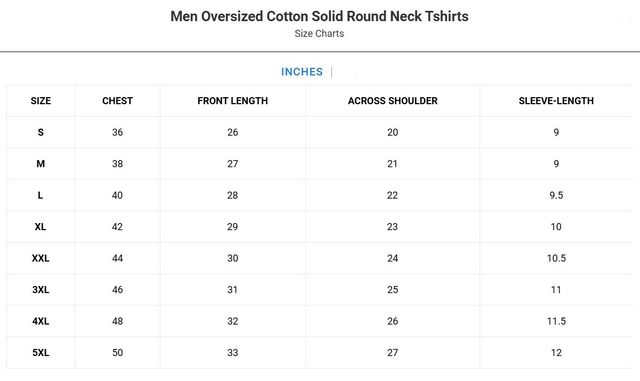Click the Size Charts subtitle

pyautogui.click(x=319, y=33)
